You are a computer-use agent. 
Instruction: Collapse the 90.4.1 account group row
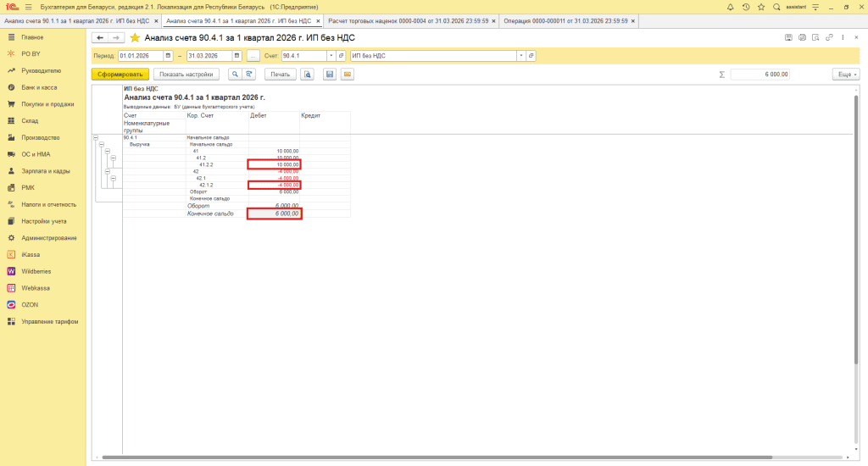(95, 137)
